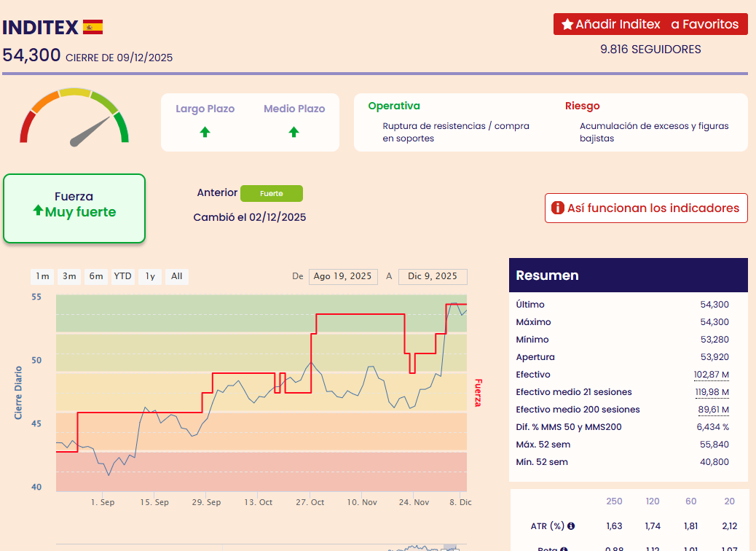This screenshot has height=551, width=756.
Task: Add Inditex to favorites
Action: tap(650, 24)
